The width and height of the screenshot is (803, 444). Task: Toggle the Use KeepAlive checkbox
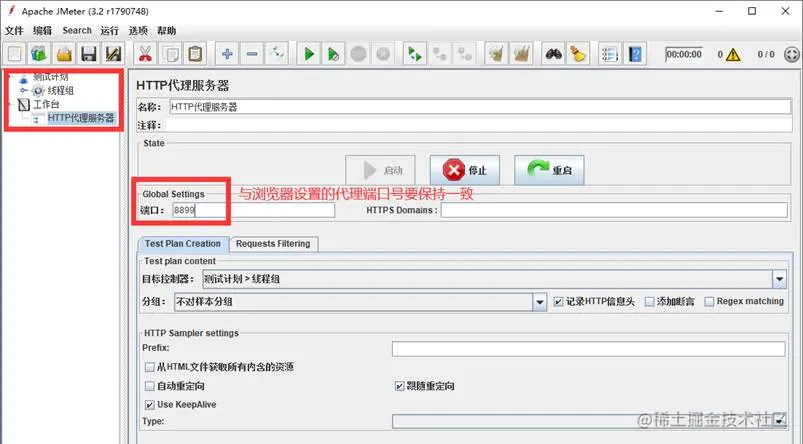[150, 405]
